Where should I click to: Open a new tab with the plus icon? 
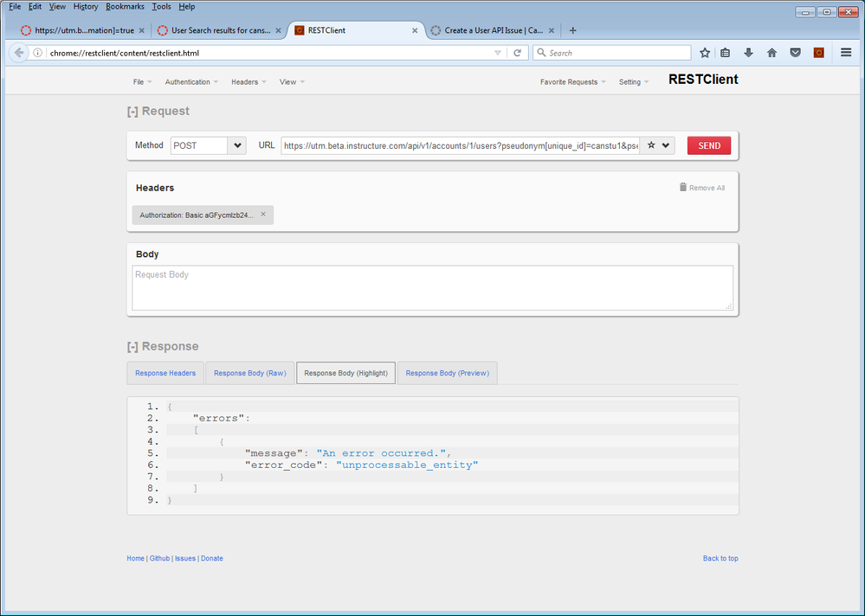572,30
